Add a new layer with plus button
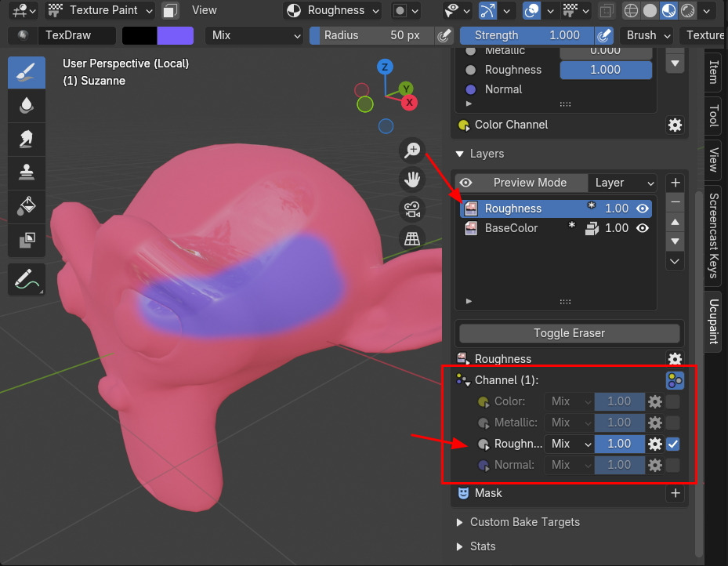 click(675, 183)
